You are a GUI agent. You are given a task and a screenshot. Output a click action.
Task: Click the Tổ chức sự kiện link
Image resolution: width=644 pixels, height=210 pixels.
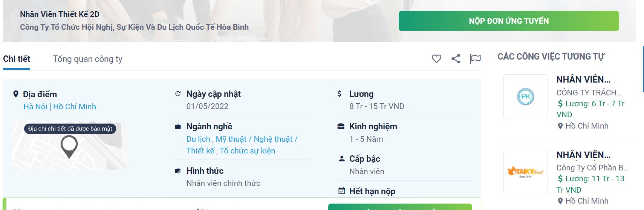click(x=248, y=151)
